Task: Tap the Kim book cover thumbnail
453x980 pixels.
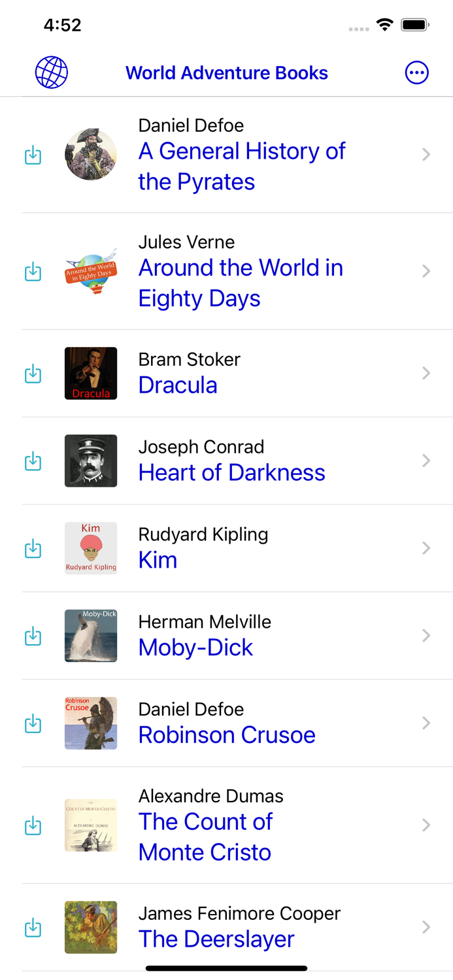Action: coord(91,548)
